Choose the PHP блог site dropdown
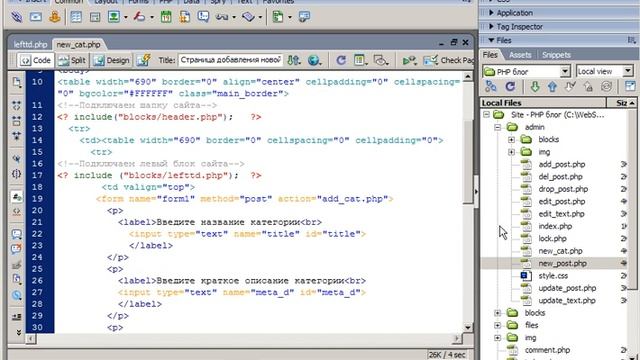 (x=526, y=71)
